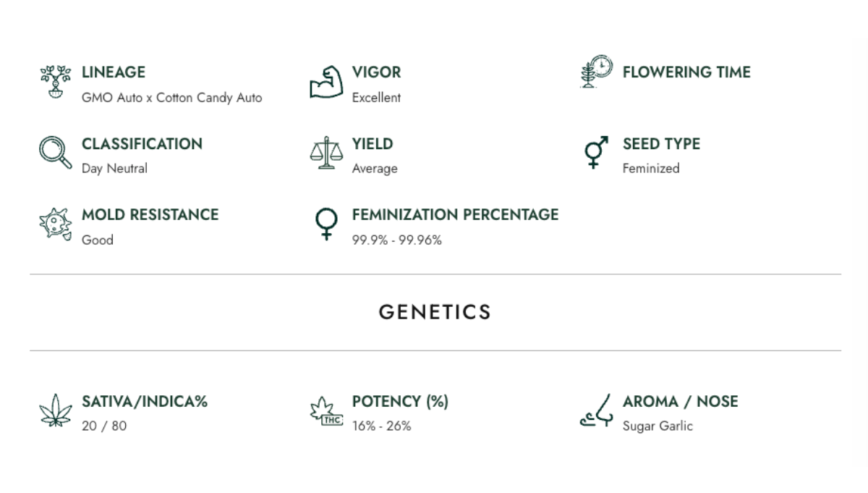Viewport: 868px width, 493px height.
Task: Click the GMO Auto x Cotton Candy Auto text
Action: 171,98
